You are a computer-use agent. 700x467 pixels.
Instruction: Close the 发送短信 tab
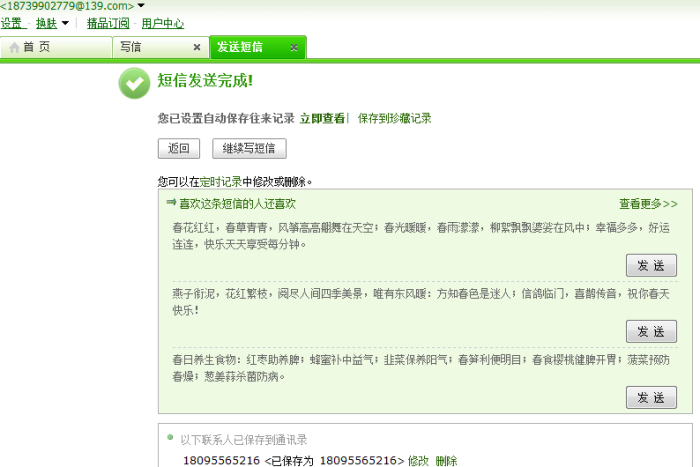(x=294, y=47)
